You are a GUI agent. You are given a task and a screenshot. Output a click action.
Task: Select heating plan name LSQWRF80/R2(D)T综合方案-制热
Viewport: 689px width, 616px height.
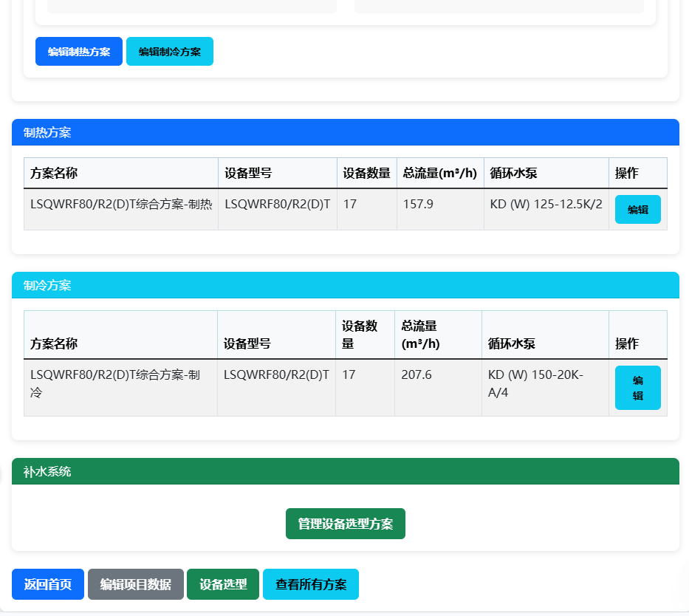(121, 205)
